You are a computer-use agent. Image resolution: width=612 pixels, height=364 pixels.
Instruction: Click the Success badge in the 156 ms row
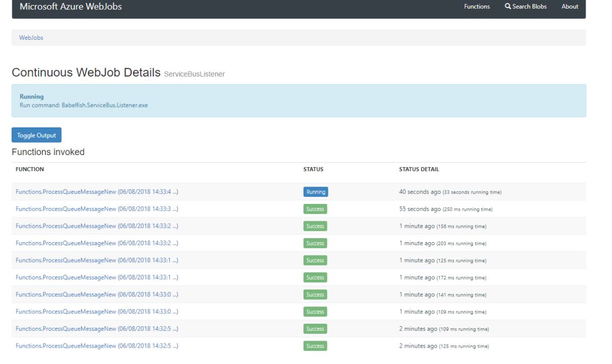coord(315,226)
